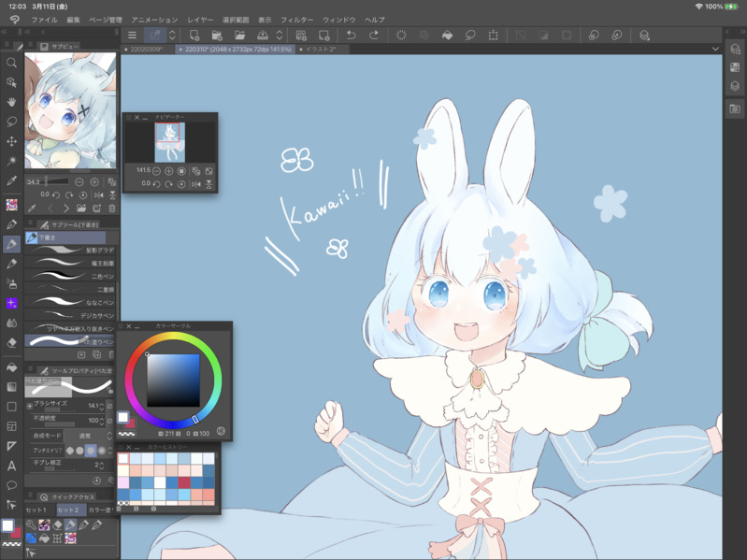Choose the デジカサペン sub tool
747x560 pixels.
pyautogui.click(x=69, y=315)
